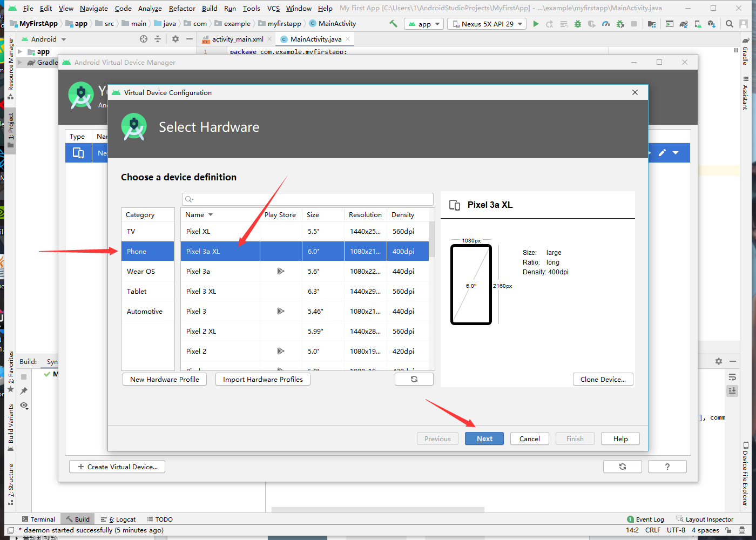Open the Nexus 5X API 29 device dropdown
Image resolution: width=756 pixels, height=540 pixels.
[487, 24]
